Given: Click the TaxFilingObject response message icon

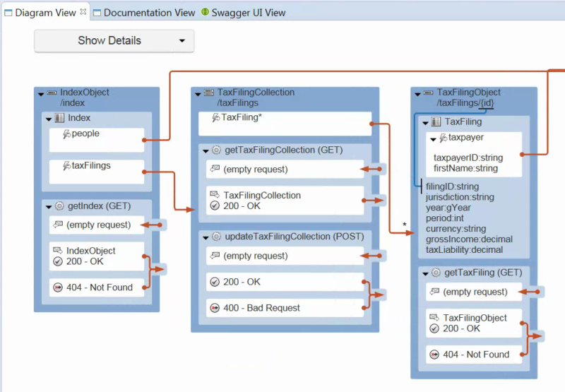Looking at the screenshot, I should (434, 317).
